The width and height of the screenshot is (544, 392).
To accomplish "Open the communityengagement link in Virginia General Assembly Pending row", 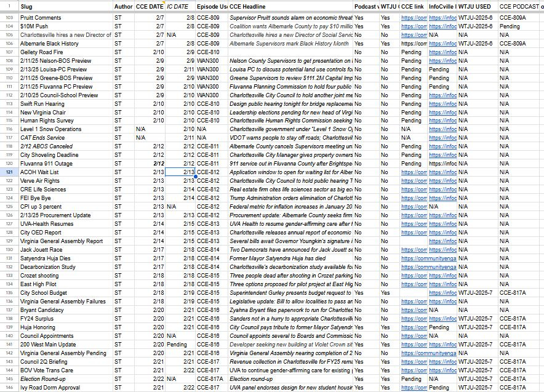I will point(428,353).
